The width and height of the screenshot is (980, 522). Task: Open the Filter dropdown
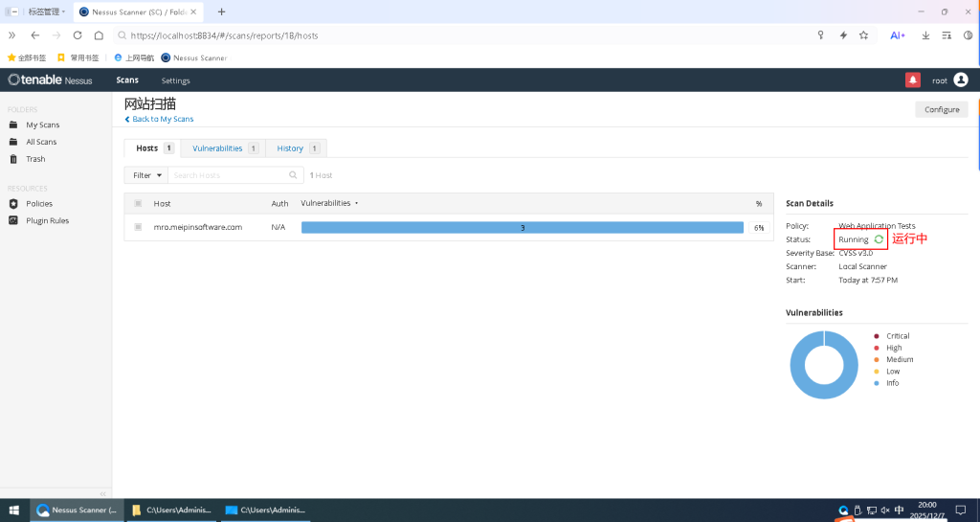[x=146, y=175]
